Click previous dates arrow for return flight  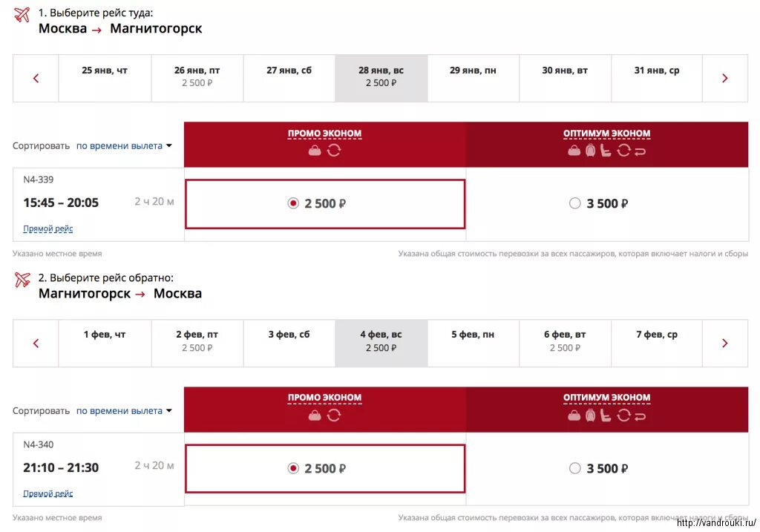(x=36, y=343)
